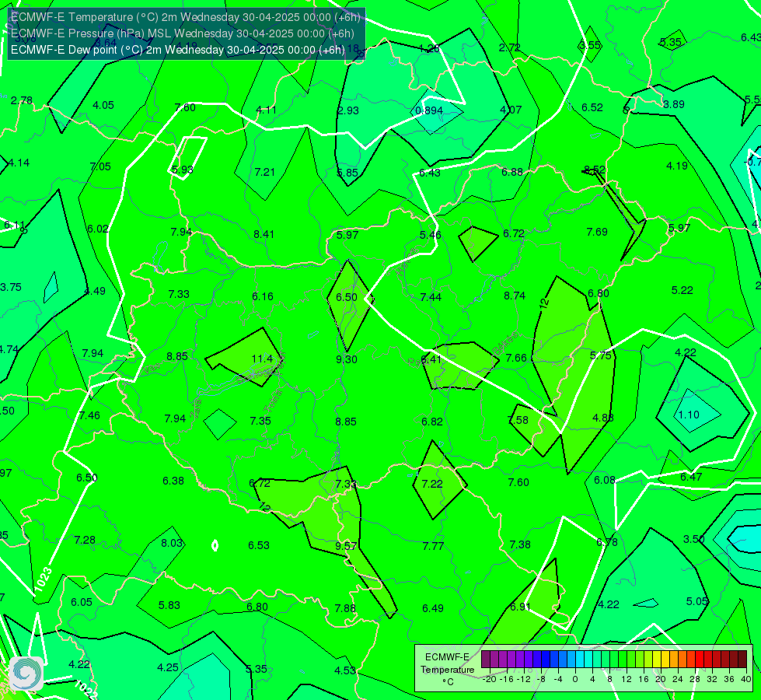Click the map value 6.05

click(82, 602)
